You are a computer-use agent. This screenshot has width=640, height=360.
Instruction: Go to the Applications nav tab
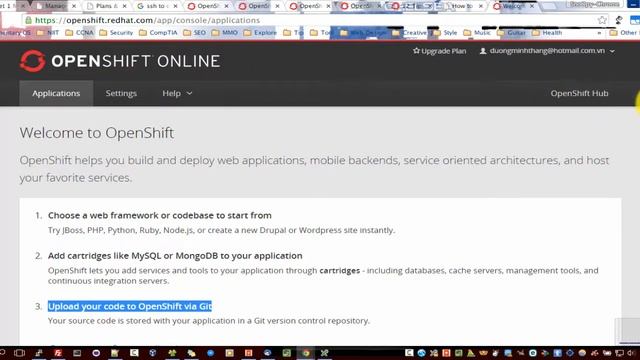(56, 93)
